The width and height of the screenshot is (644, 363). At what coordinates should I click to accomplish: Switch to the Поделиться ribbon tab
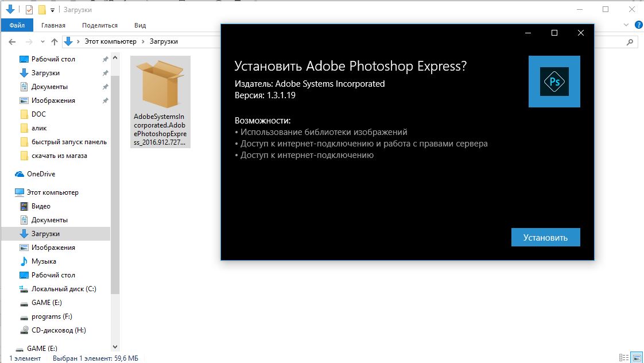(100, 25)
